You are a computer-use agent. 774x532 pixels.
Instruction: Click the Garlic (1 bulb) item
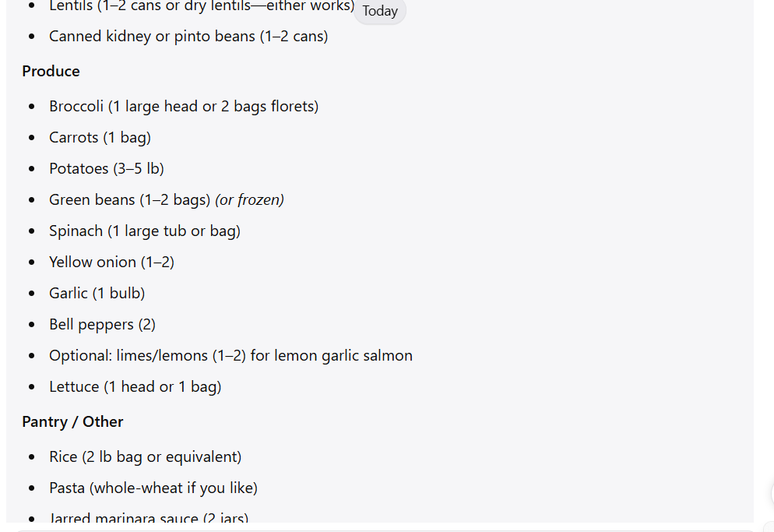click(97, 293)
